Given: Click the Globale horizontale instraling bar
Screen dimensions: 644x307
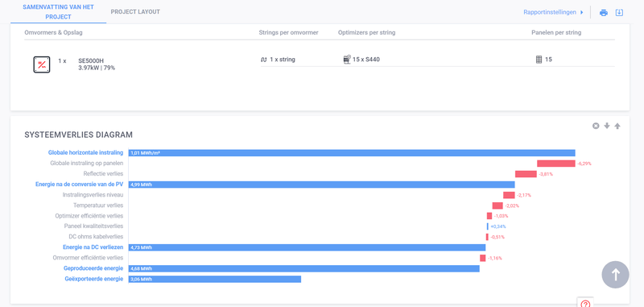Looking at the screenshot, I should point(352,153).
